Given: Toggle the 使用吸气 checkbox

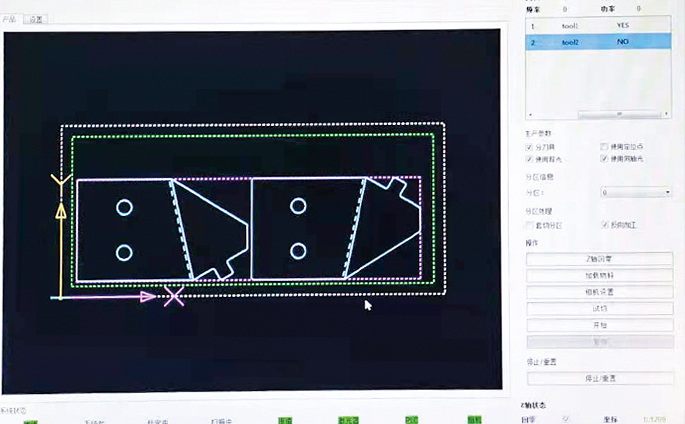Looking at the screenshot, I should pos(530,158).
